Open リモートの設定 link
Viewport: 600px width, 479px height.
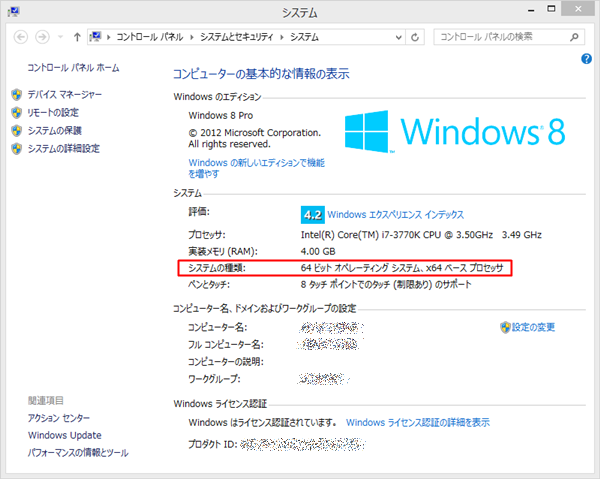point(53,112)
